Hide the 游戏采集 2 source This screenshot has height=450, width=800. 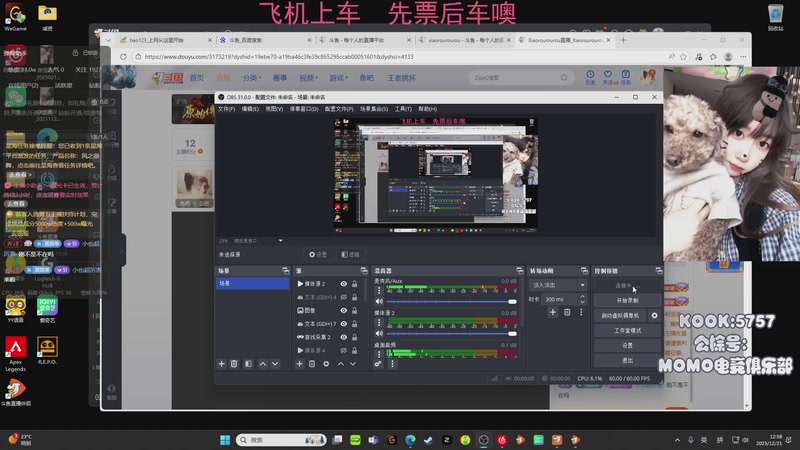click(343, 337)
